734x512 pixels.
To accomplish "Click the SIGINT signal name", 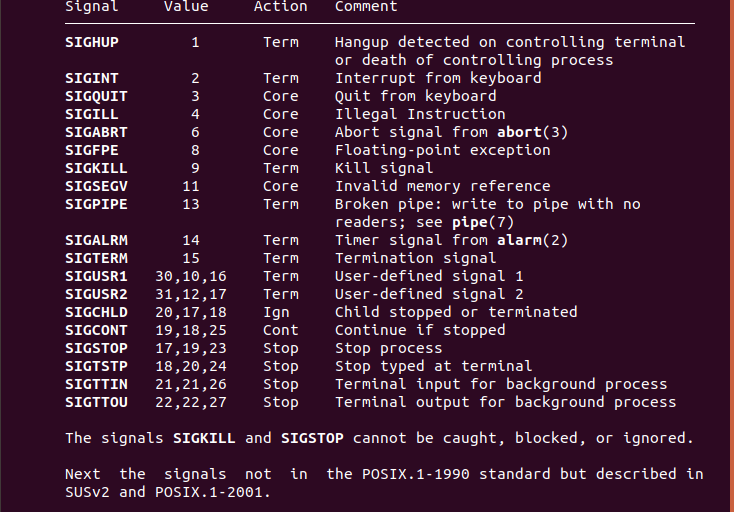I will (92, 78).
